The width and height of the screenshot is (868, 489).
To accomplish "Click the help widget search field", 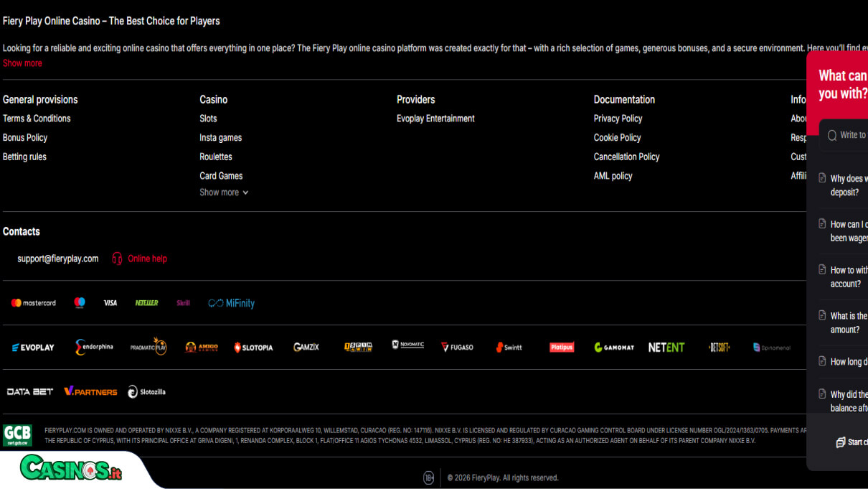I will click(844, 135).
